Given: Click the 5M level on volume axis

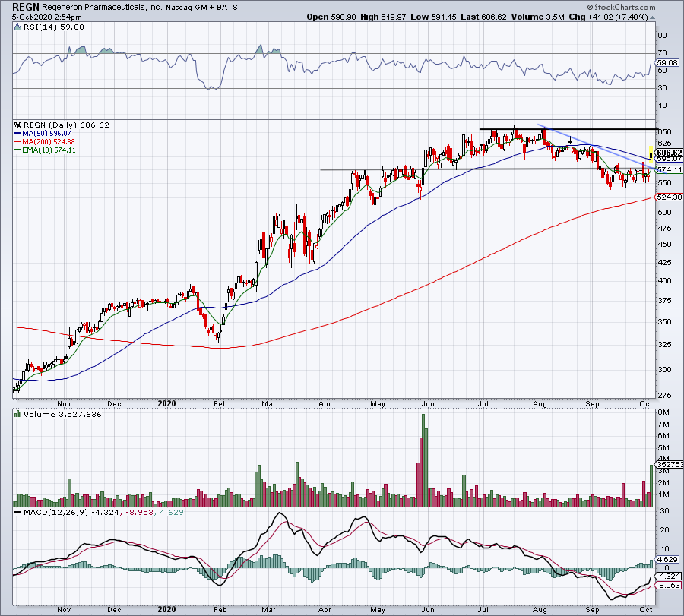Looking at the screenshot, I should point(663,447).
